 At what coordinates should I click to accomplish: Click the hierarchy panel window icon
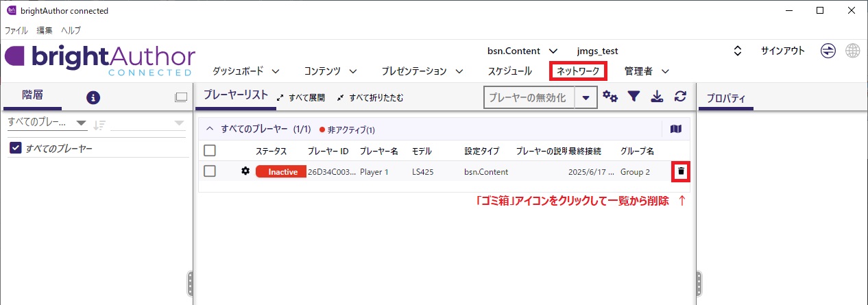point(181,98)
